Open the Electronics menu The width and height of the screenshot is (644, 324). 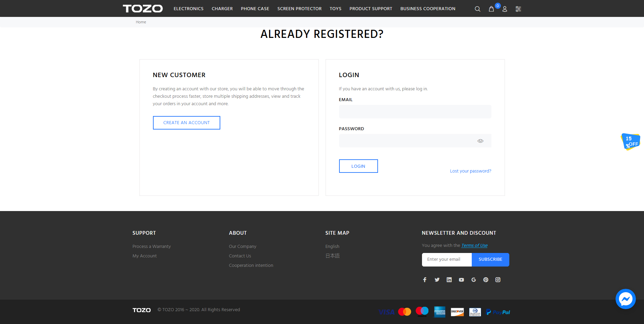(188, 9)
